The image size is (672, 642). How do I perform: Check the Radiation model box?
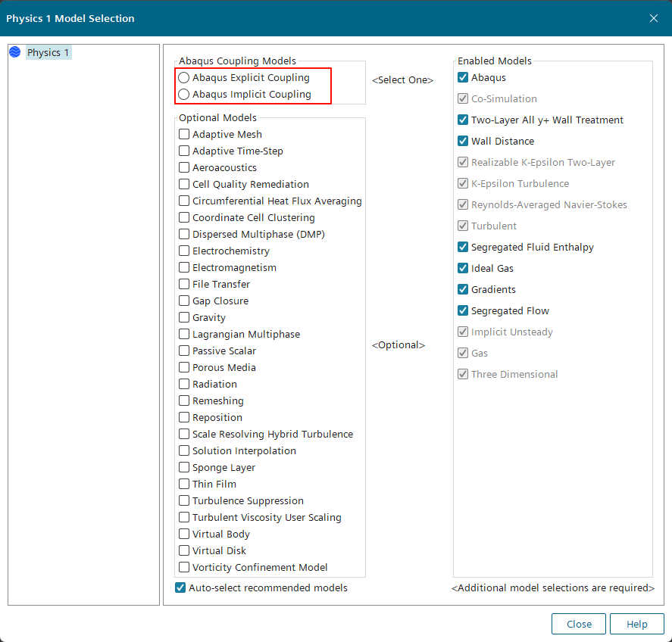click(184, 384)
